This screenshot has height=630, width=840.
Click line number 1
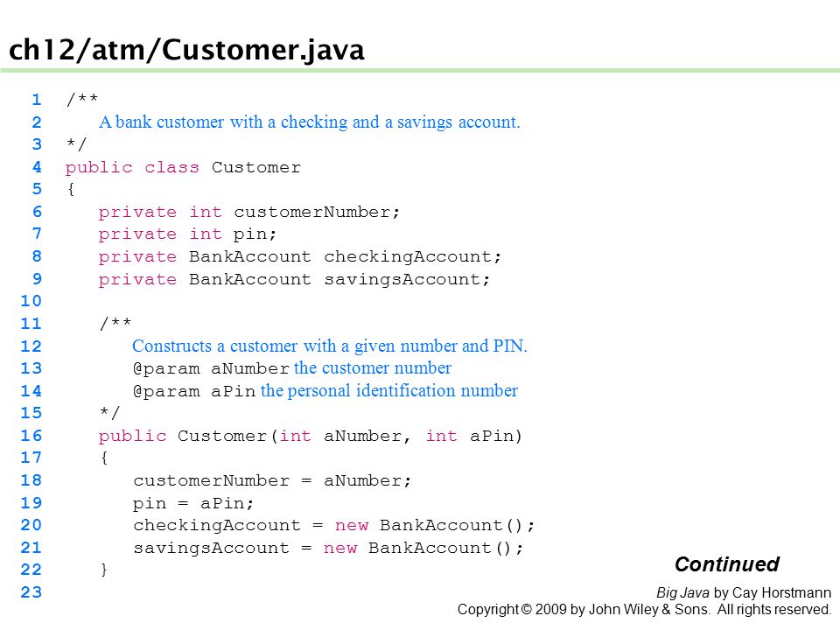click(x=37, y=100)
